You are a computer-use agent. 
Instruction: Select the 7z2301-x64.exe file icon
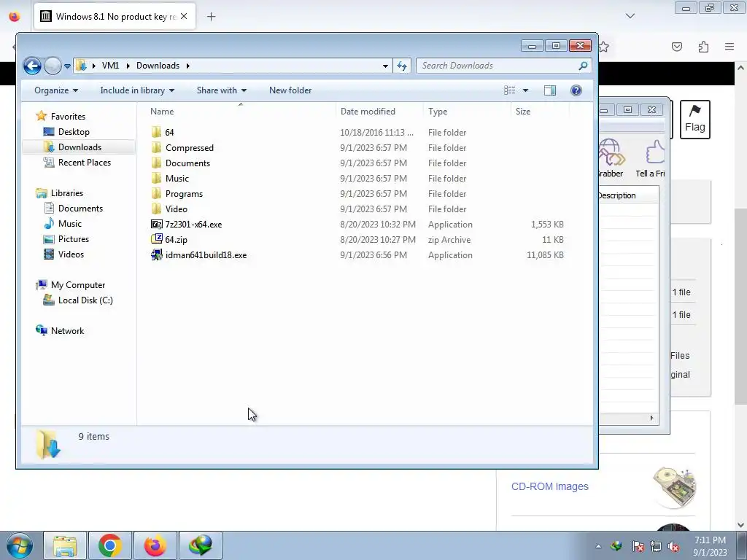pos(156,225)
